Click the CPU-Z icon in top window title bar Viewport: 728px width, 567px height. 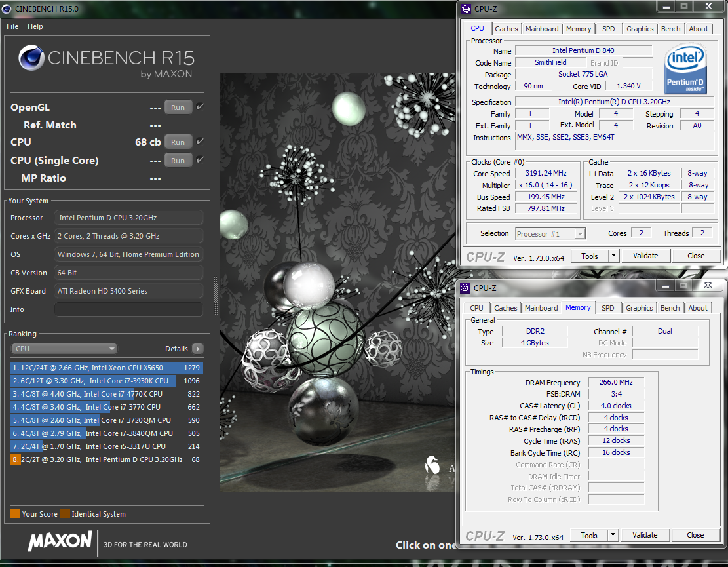[x=466, y=9]
